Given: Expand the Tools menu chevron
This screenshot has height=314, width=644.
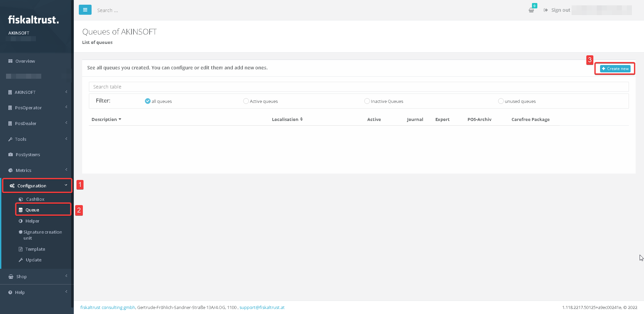Looking at the screenshot, I should coord(66,139).
